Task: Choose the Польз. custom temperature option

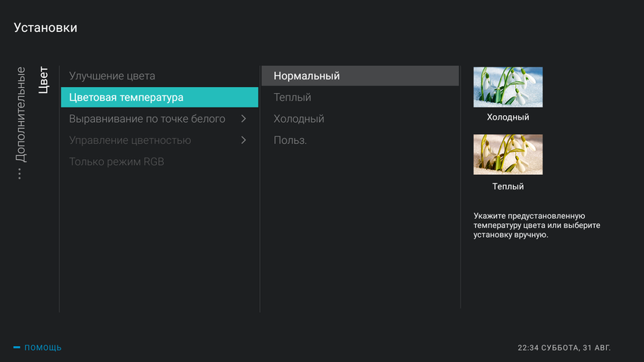Action: point(290,140)
